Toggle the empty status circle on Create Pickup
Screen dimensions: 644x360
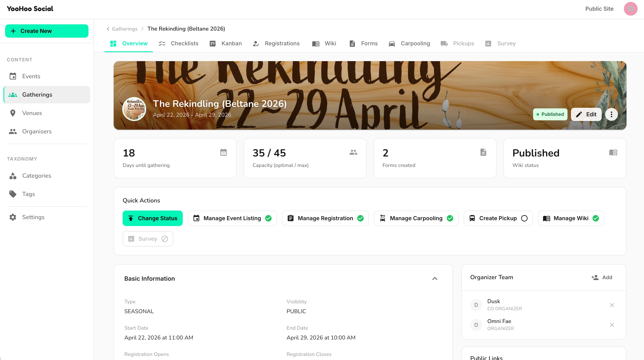(524, 218)
